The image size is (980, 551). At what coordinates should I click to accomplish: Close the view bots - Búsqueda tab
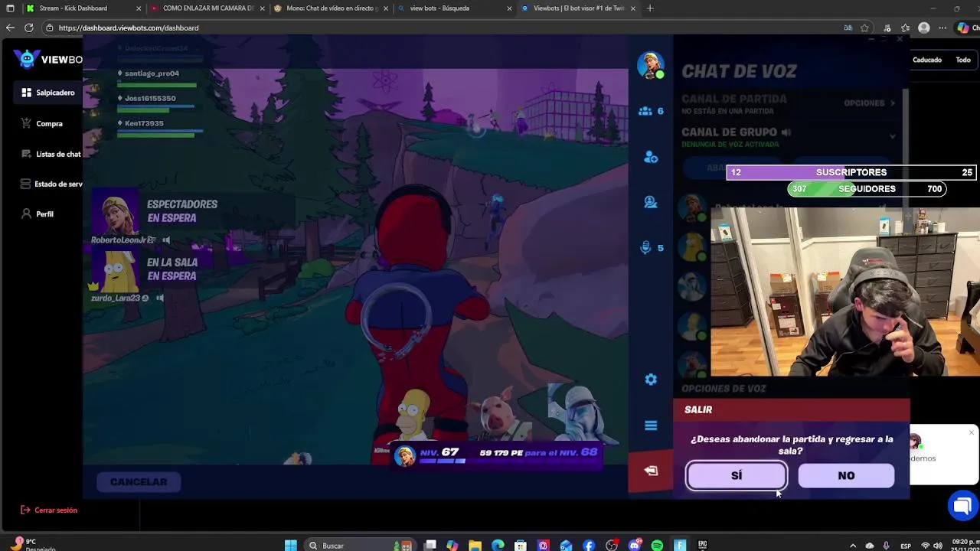point(509,8)
